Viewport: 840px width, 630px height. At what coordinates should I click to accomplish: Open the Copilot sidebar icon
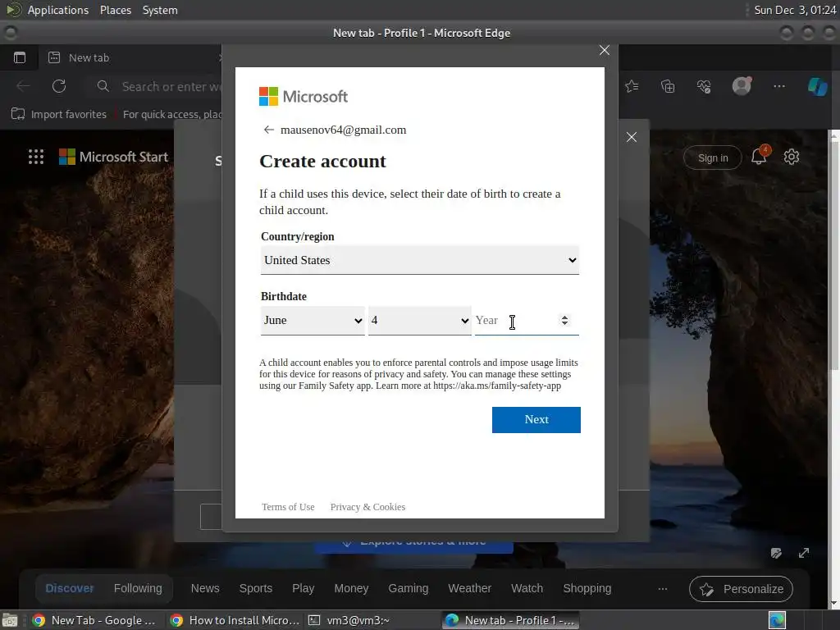(818, 86)
